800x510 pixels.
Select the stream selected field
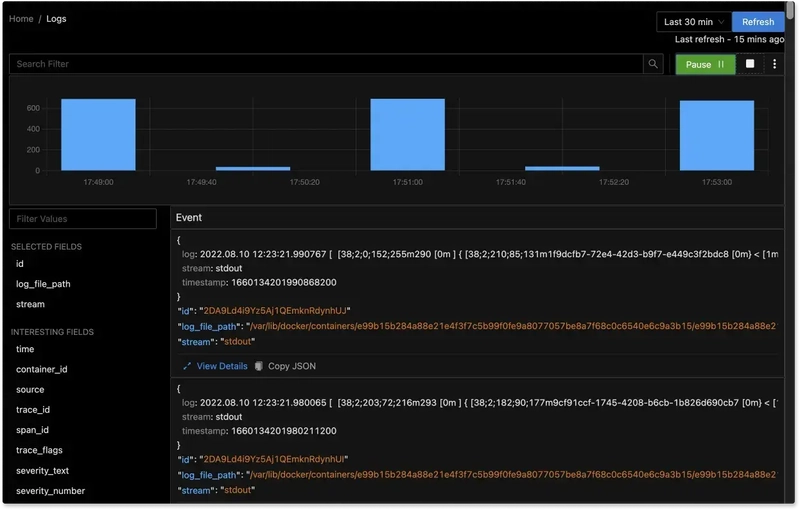click(30, 304)
